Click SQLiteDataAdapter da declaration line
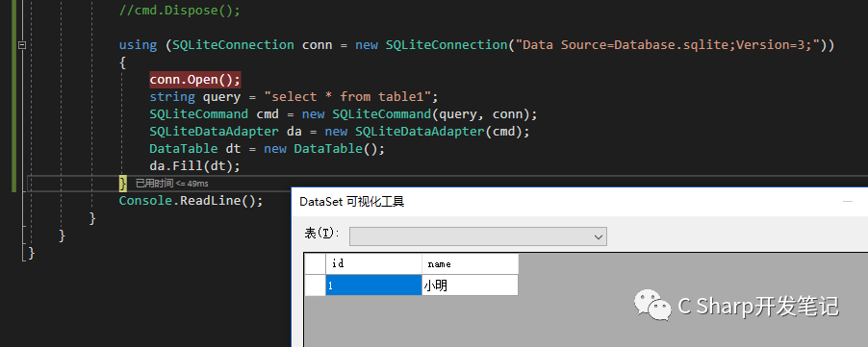This screenshot has height=347, width=868. click(340, 132)
